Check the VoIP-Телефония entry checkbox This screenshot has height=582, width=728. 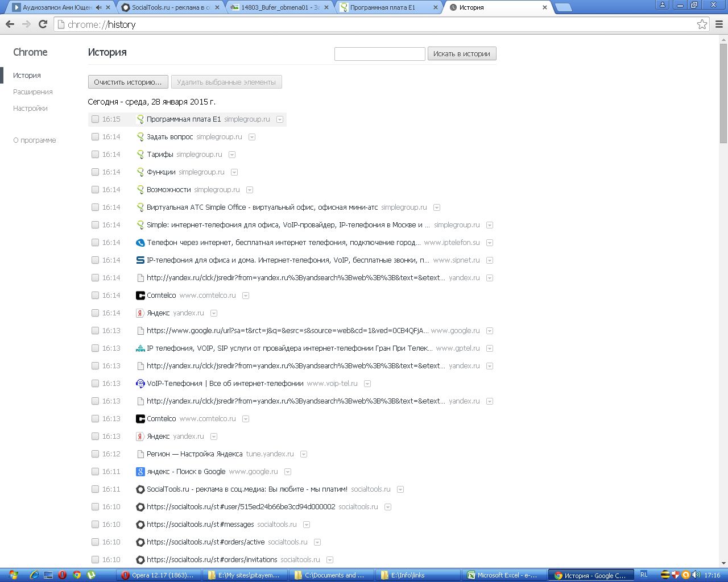click(95, 384)
